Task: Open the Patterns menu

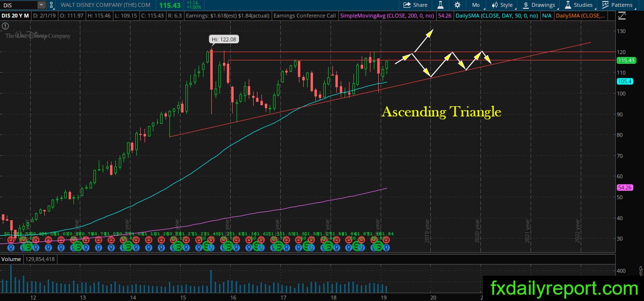Action: (617, 5)
